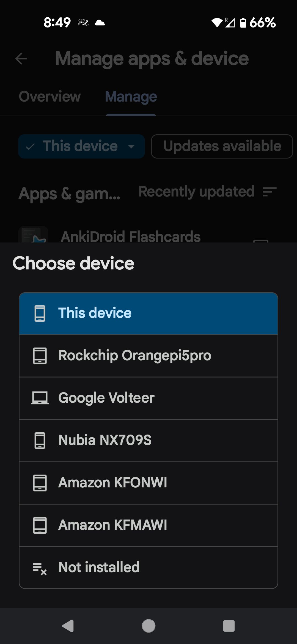Choose the Amazon KFMAWI device
The width and height of the screenshot is (297, 644).
(x=148, y=524)
